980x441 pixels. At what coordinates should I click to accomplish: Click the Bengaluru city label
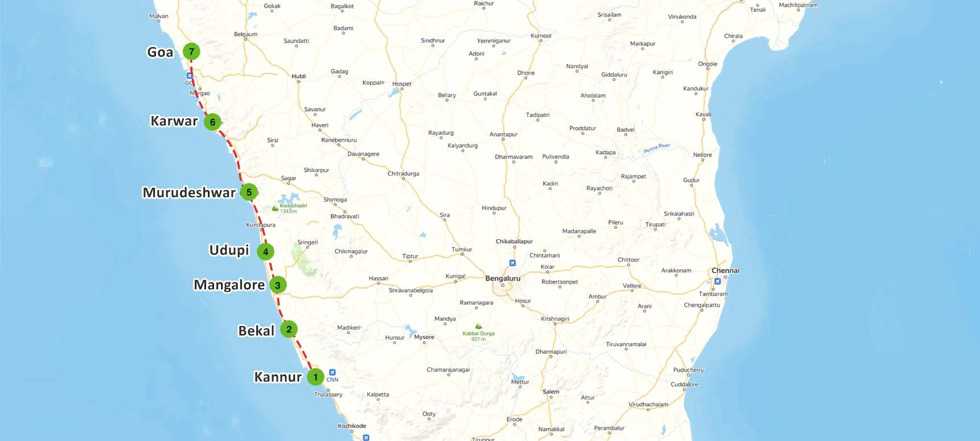pos(502,278)
